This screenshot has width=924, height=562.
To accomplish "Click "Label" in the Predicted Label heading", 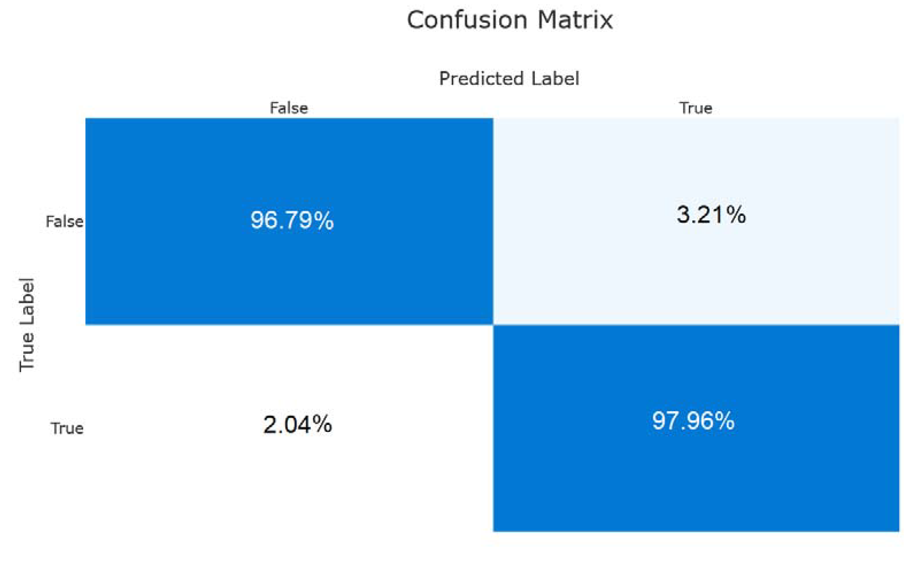I will click(x=555, y=79).
